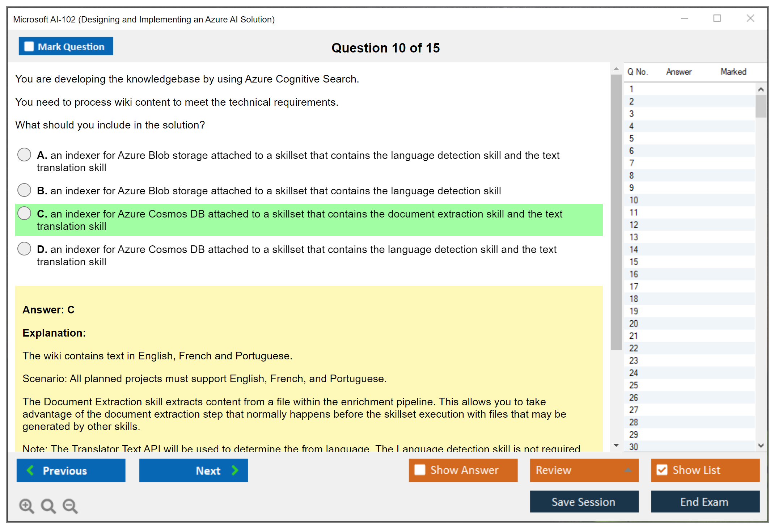Click the reset zoom magnifier icon
The image size is (778, 532).
(x=48, y=506)
